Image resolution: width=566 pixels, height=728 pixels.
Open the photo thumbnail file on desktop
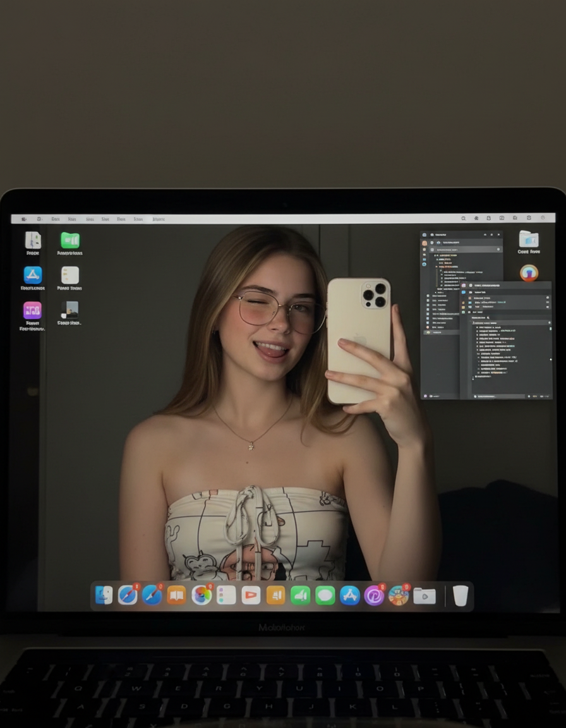(x=69, y=310)
